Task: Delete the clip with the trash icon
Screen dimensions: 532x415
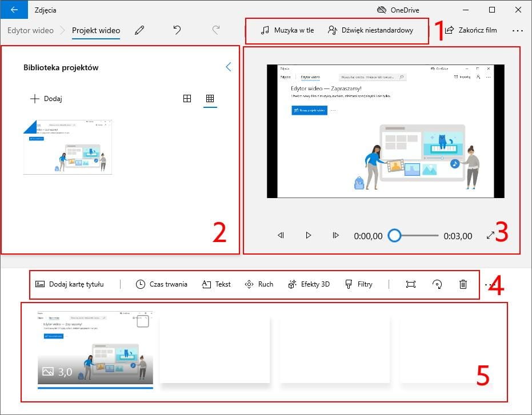Action: click(x=463, y=284)
